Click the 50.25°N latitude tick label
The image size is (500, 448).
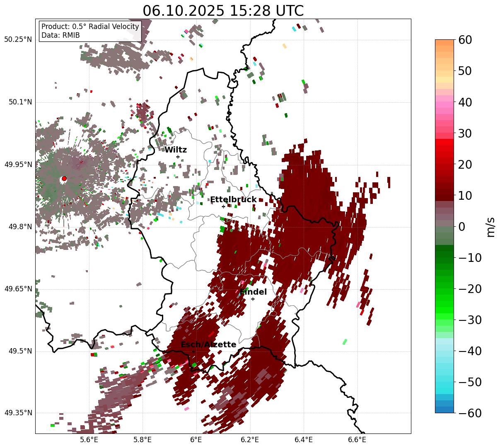tap(18, 40)
